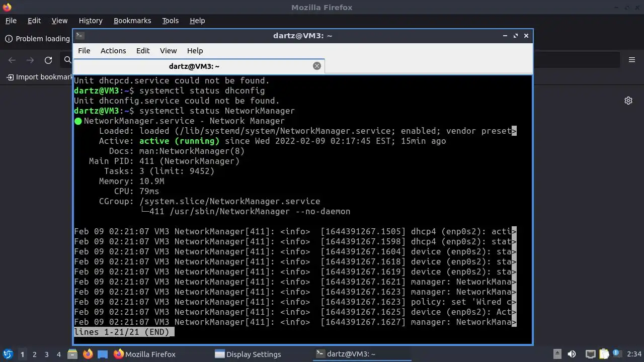
Task: Click the Firefox back arrow
Action: click(12, 60)
